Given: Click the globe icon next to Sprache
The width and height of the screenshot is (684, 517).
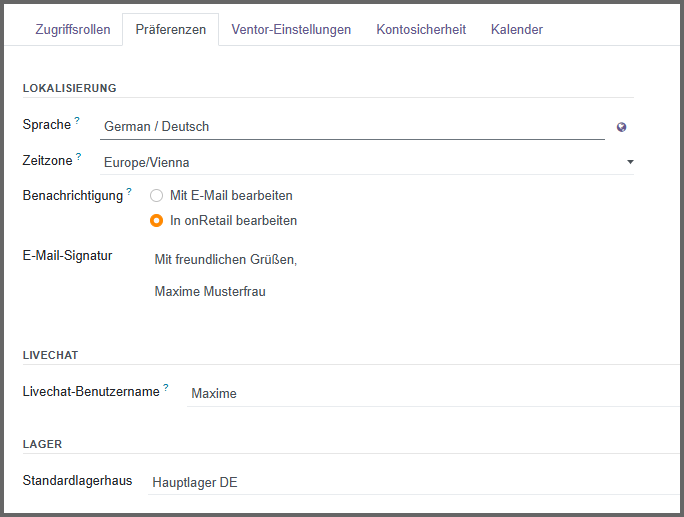Looking at the screenshot, I should point(621,127).
